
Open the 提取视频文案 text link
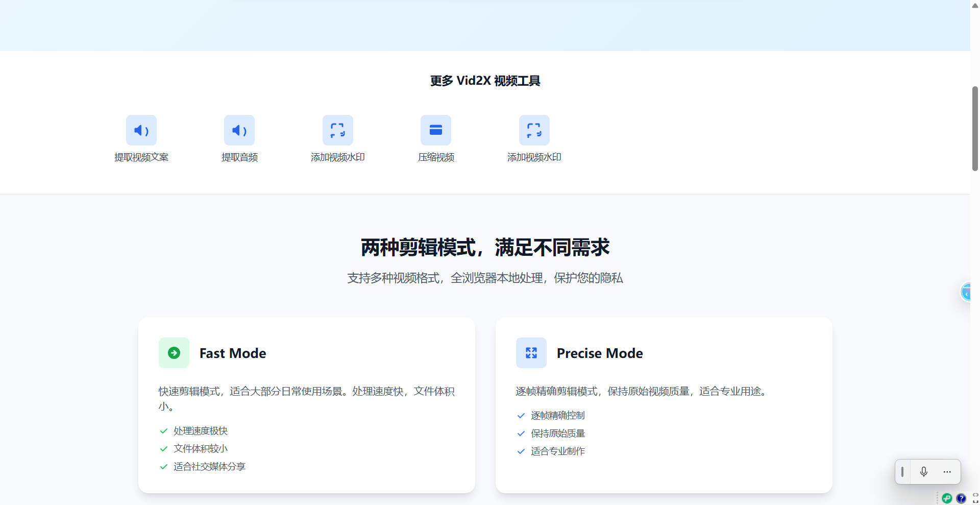[x=141, y=157]
